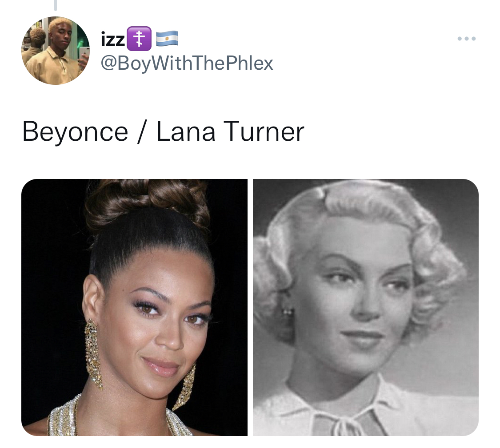Click the phone shown in the avatar photo

84,57
